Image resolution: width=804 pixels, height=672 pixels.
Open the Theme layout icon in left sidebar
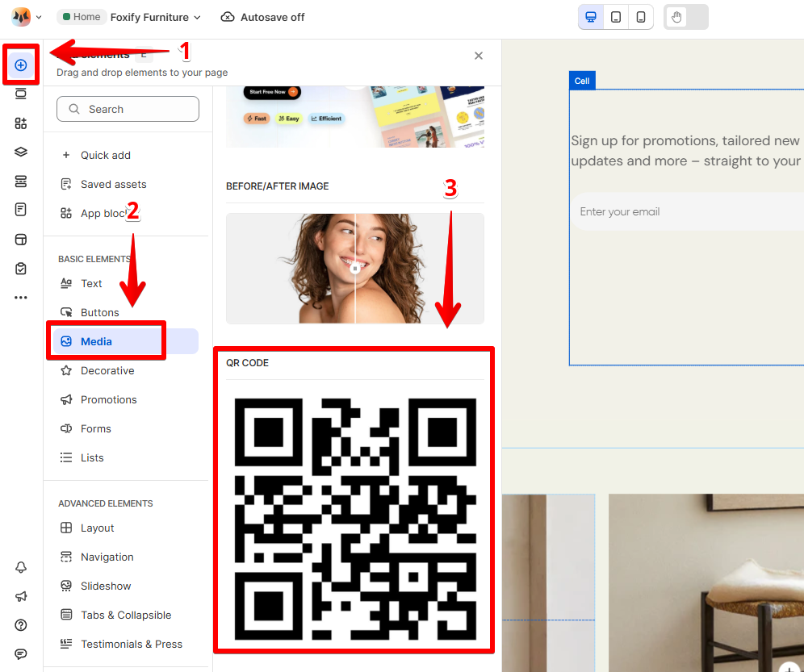pyautogui.click(x=21, y=240)
